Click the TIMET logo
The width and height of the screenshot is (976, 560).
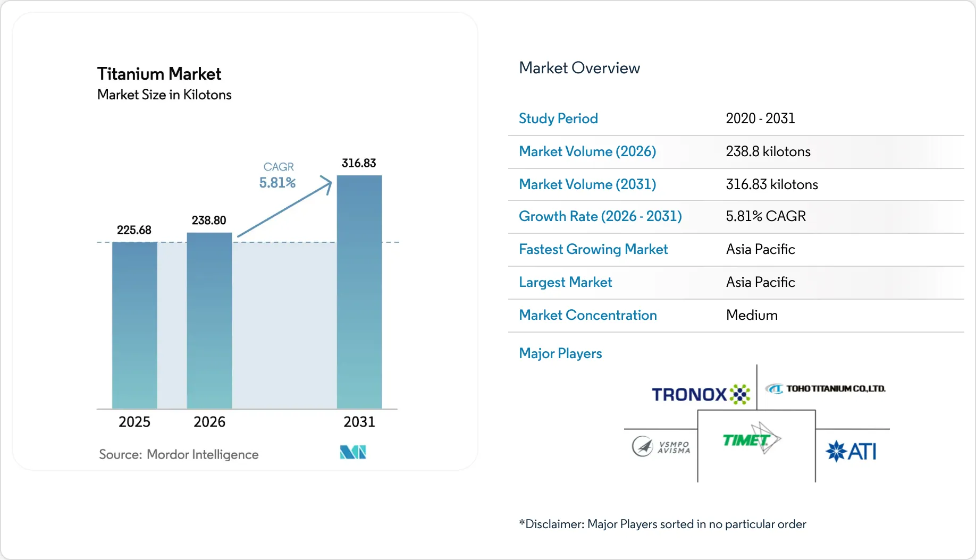click(752, 438)
